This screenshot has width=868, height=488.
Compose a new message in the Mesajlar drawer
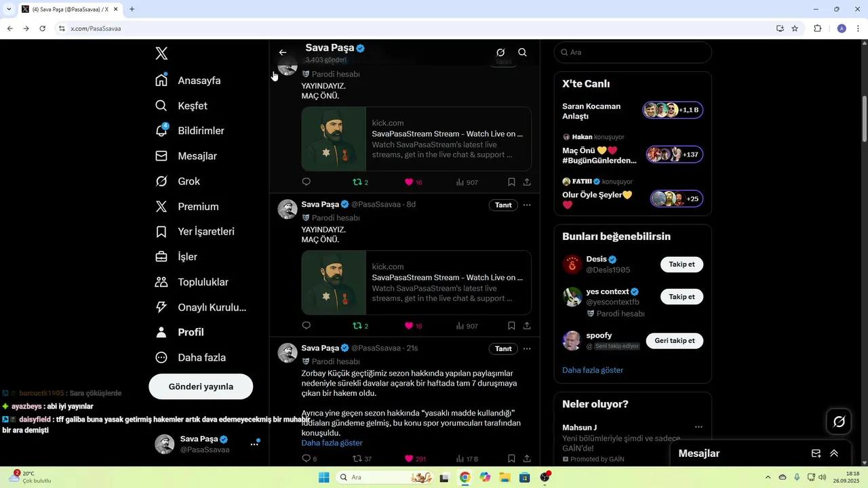[816, 453]
